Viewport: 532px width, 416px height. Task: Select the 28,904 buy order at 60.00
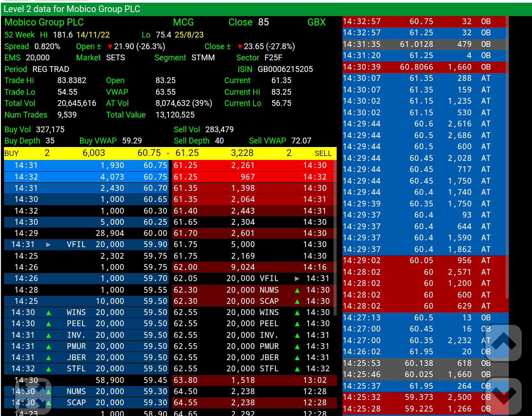click(x=86, y=233)
